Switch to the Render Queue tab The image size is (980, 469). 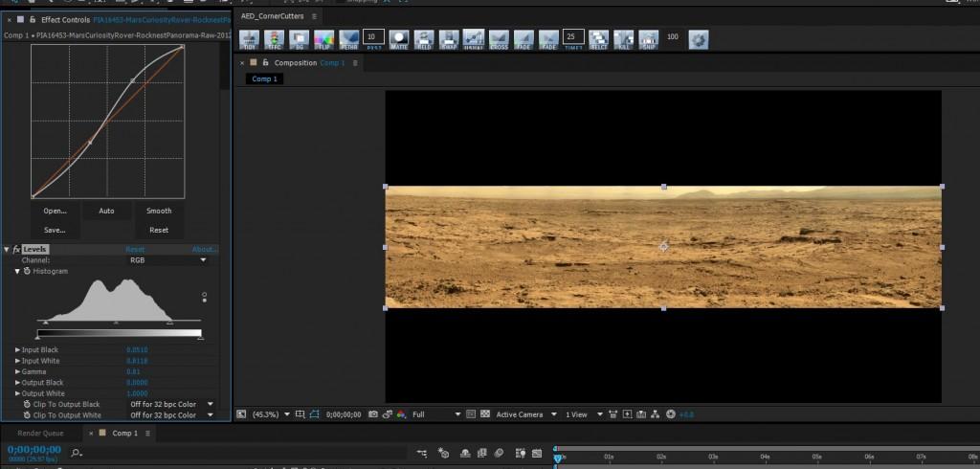click(x=40, y=434)
